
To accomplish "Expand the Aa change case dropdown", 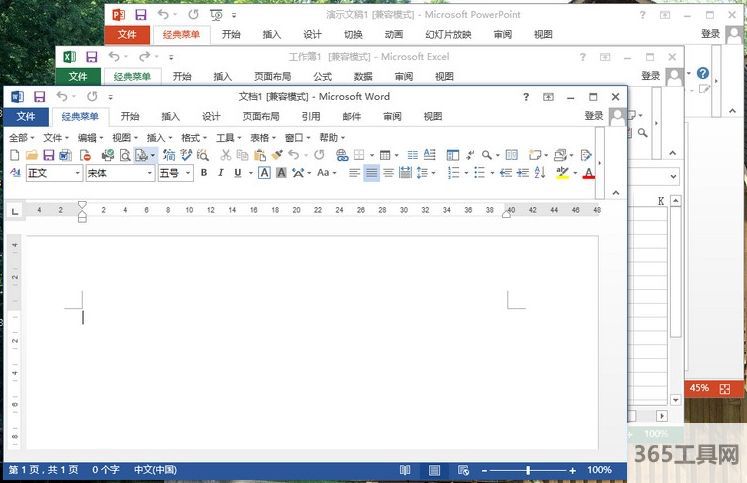I will (327, 172).
